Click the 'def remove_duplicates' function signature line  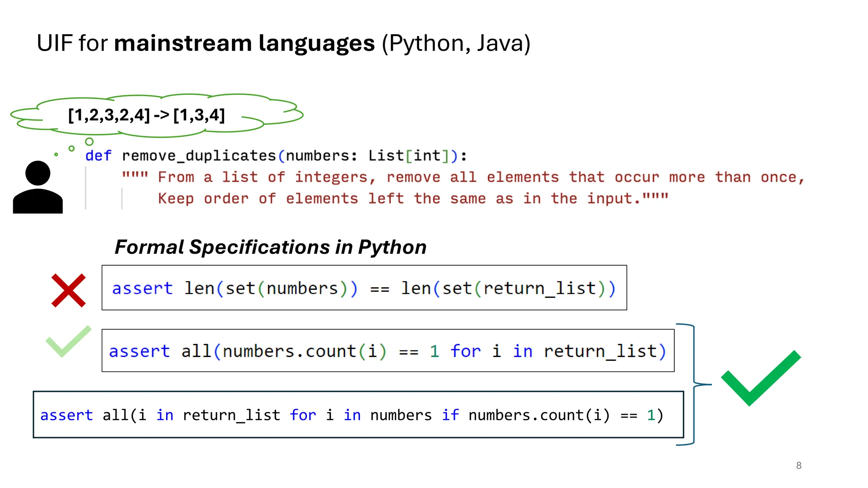click(x=276, y=155)
